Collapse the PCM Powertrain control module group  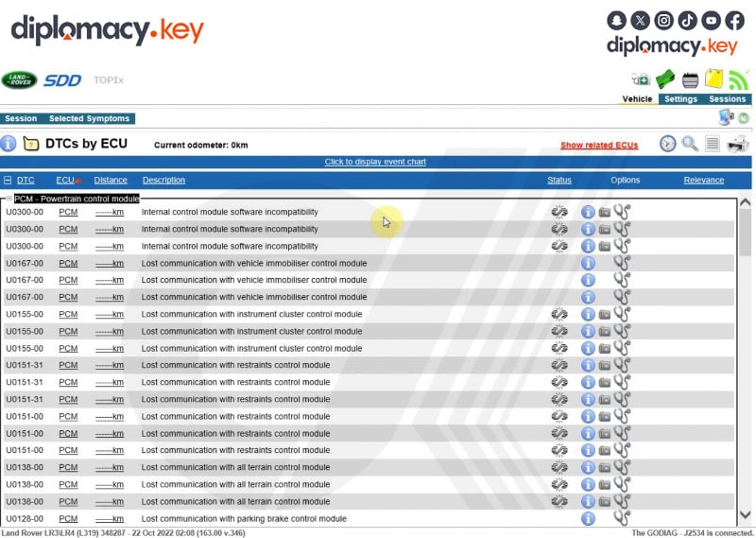pyautogui.click(x=9, y=199)
